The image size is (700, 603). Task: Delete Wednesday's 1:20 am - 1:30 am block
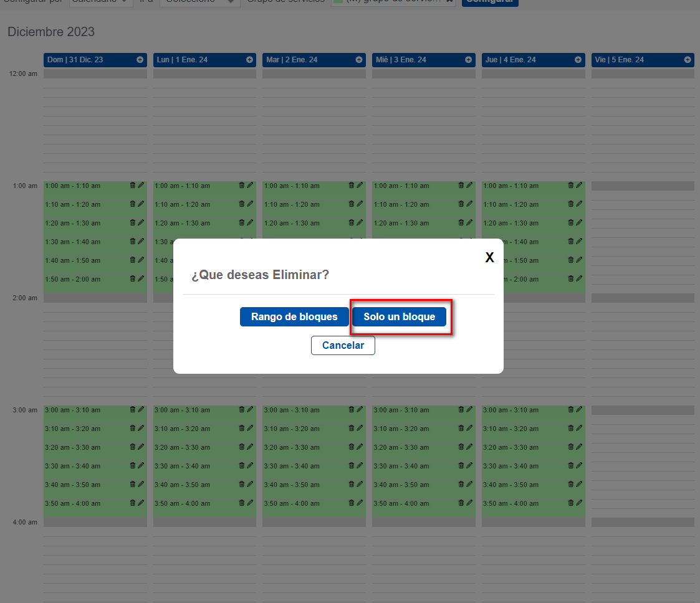tap(461, 222)
